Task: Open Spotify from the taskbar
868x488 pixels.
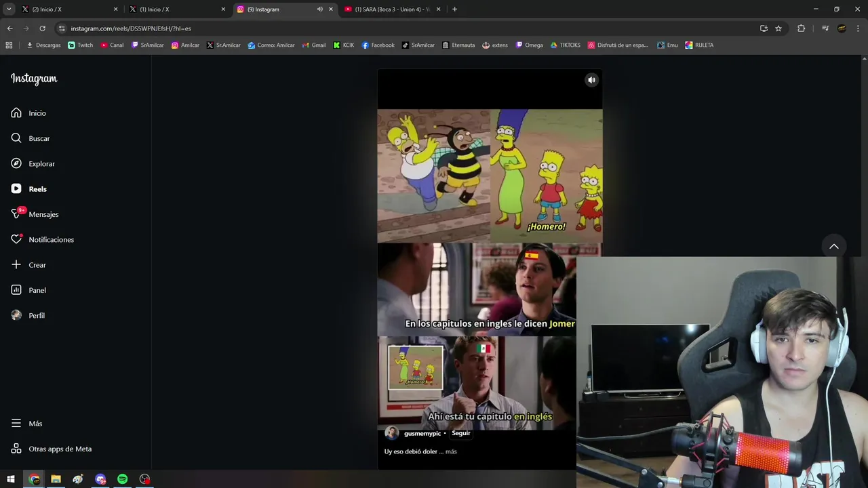Action: [122, 479]
